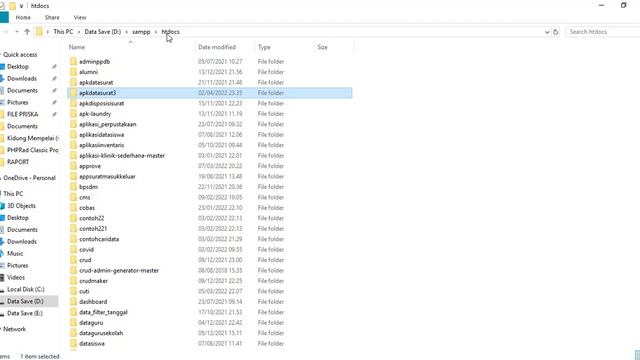
Task: Select the adminppdb folder icon
Action: pos(73,62)
